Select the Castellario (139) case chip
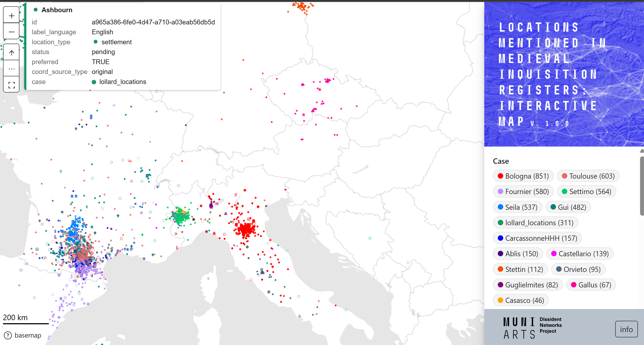This screenshot has height=345, width=644. click(x=580, y=254)
